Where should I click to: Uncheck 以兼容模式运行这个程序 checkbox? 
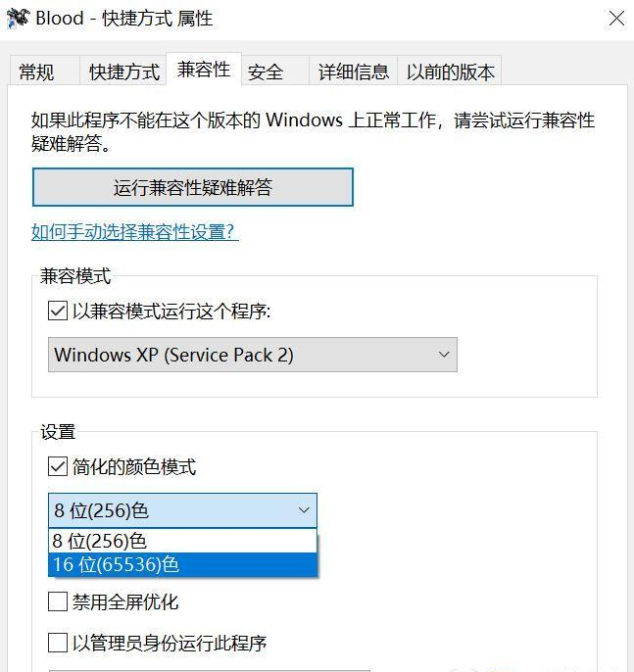coord(58,312)
